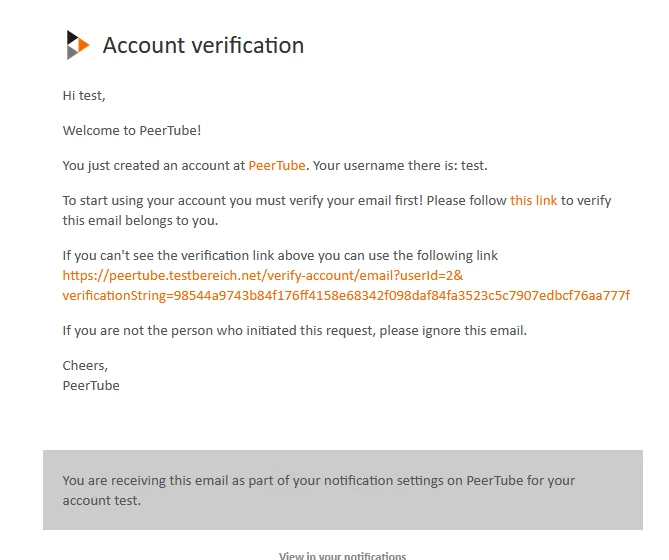669x560 pixels.
Task: Click "Your username there is: test." sentence
Action: [x=400, y=165]
